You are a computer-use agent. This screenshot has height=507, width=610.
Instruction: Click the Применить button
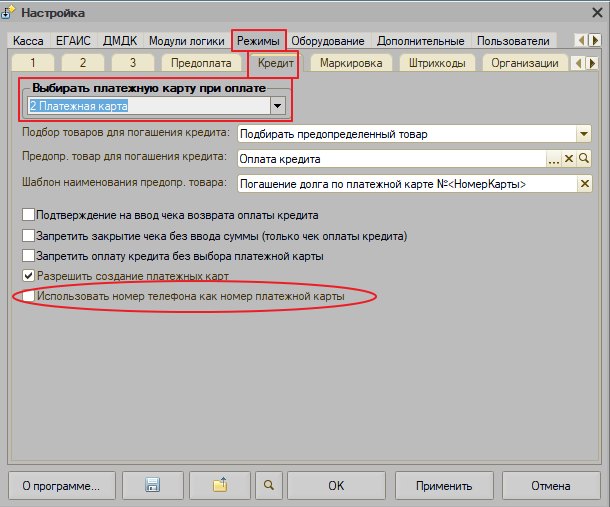pyautogui.click(x=444, y=486)
